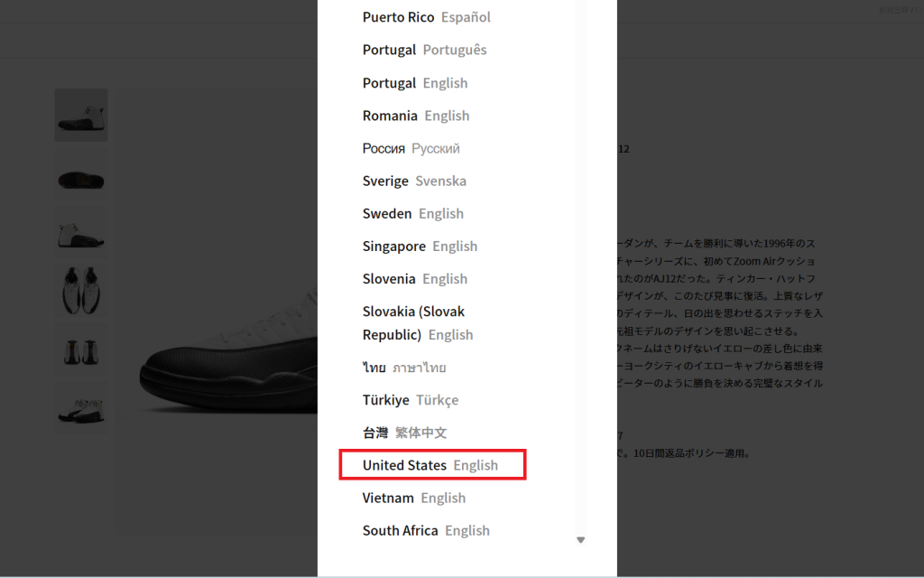
Task: Choose Portugal Português language option
Action: (423, 50)
